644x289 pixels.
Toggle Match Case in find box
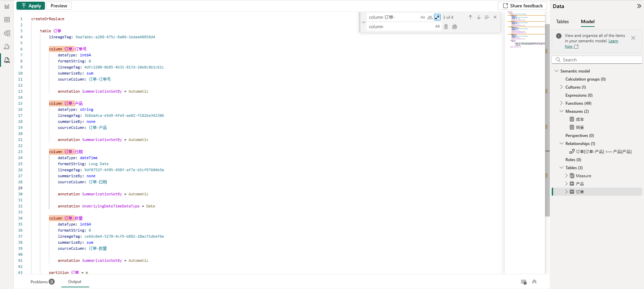coord(423,17)
